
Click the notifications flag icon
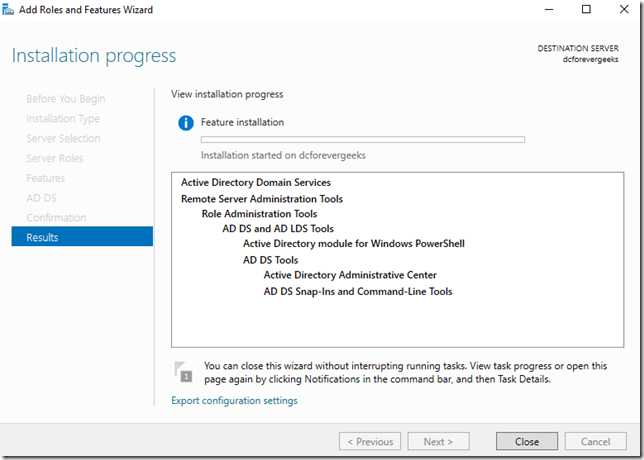tap(184, 370)
